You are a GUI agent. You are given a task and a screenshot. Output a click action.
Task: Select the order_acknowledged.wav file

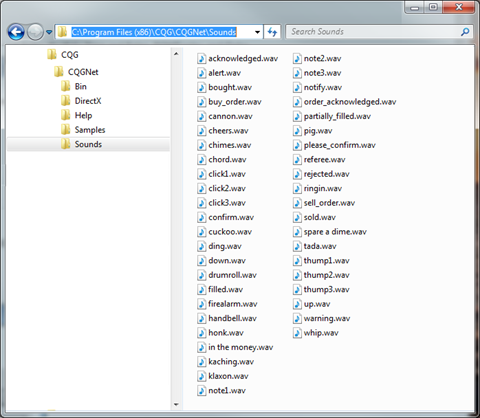point(345,102)
